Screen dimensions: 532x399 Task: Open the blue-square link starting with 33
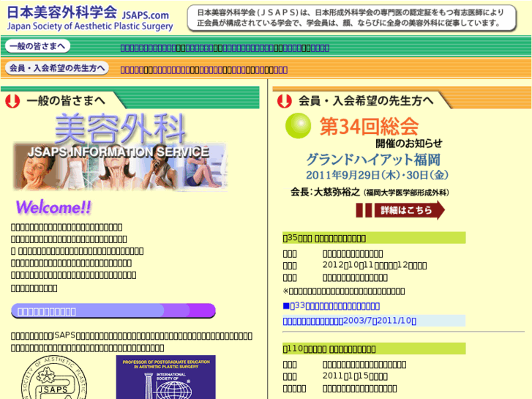pyautogui.click(x=331, y=306)
